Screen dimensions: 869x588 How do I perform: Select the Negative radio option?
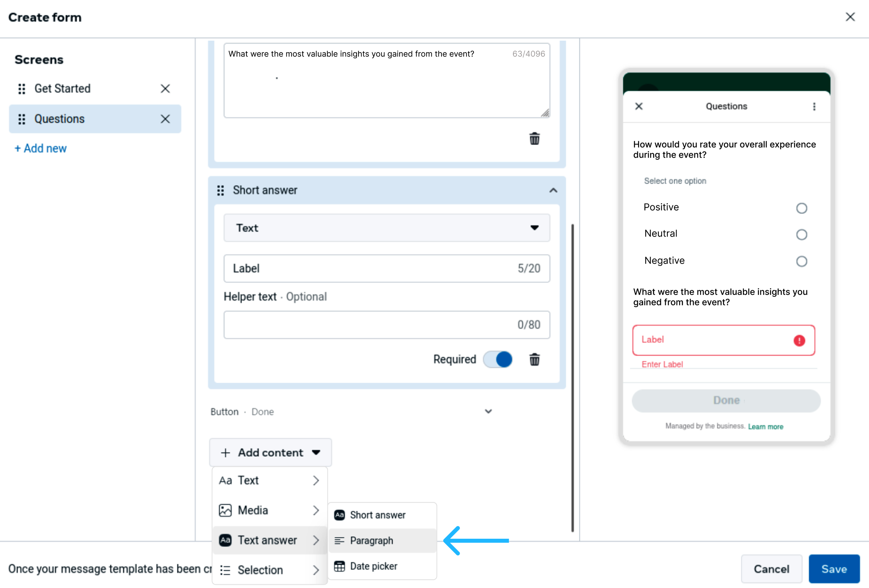point(801,262)
